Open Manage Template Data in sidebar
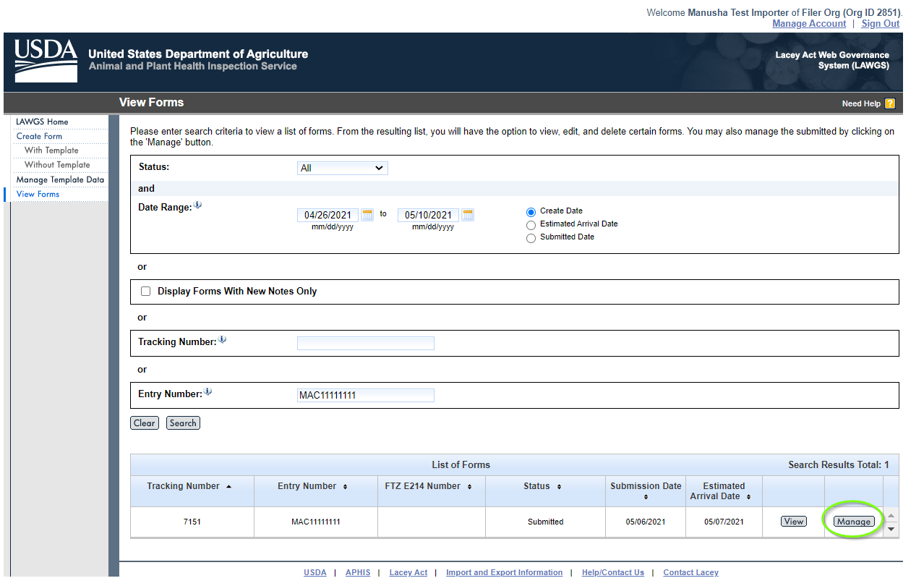 pyautogui.click(x=60, y=179)
